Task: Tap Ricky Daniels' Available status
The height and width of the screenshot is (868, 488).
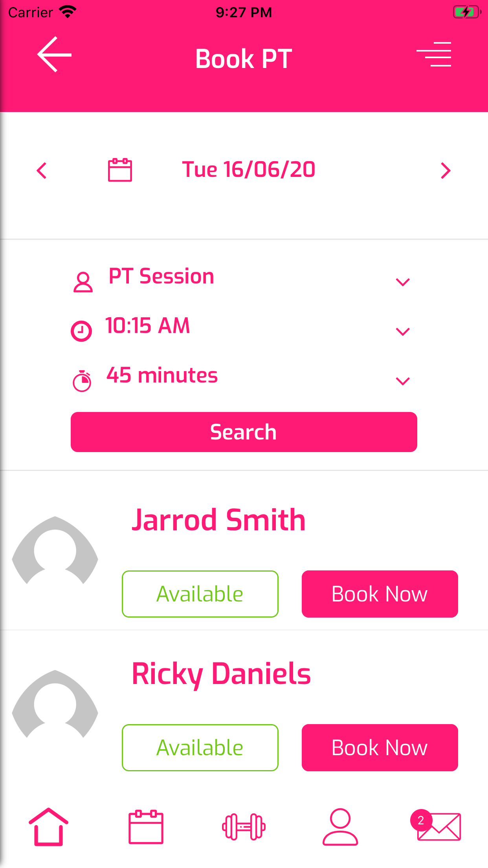Action: coord(200,747)
